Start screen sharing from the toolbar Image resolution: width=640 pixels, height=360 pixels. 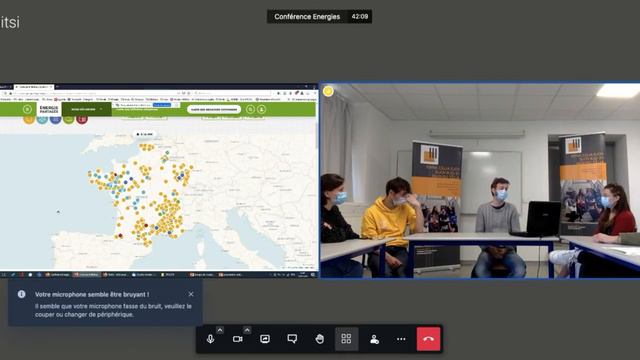pyautogui.click(x=265, y=339)
